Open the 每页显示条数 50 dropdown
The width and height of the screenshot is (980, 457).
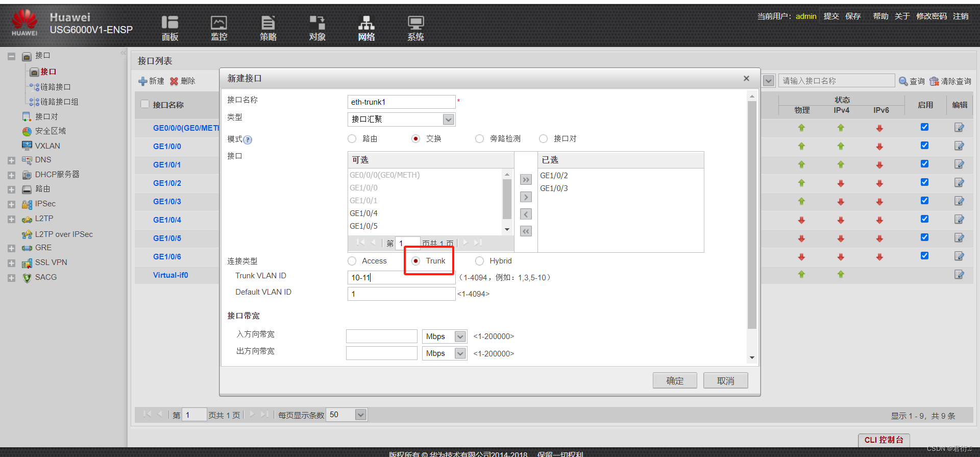360,415
